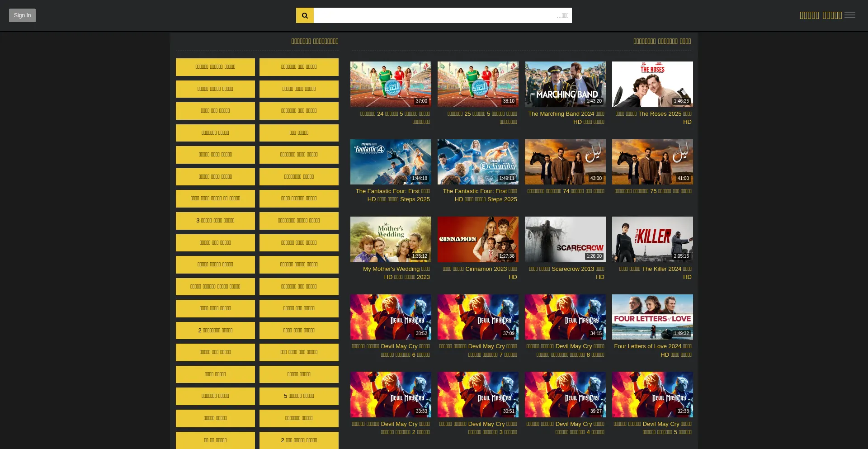Click the episode 75 title link
Screen dimensions: 868x449
(653, 191)
